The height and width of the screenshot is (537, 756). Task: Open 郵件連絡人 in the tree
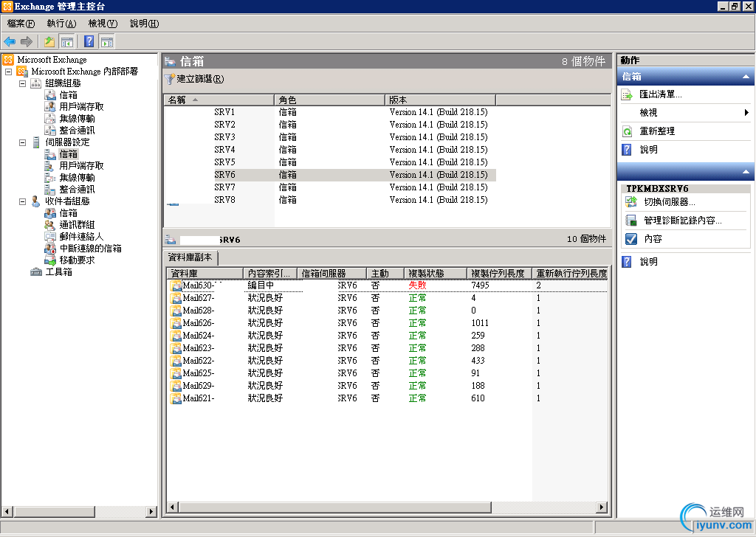pyautogui.click(x=81, y=237)
